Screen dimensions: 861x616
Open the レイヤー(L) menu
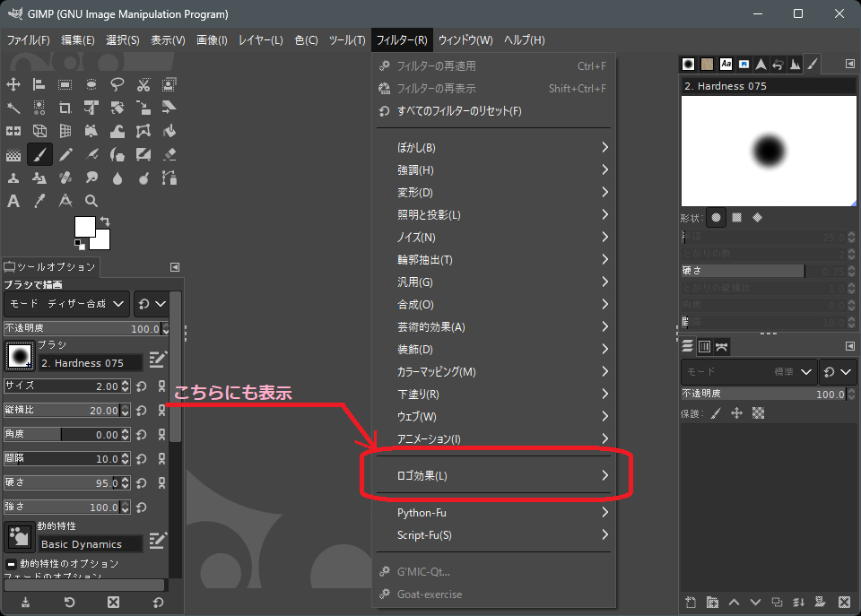(x=260, y=40)
